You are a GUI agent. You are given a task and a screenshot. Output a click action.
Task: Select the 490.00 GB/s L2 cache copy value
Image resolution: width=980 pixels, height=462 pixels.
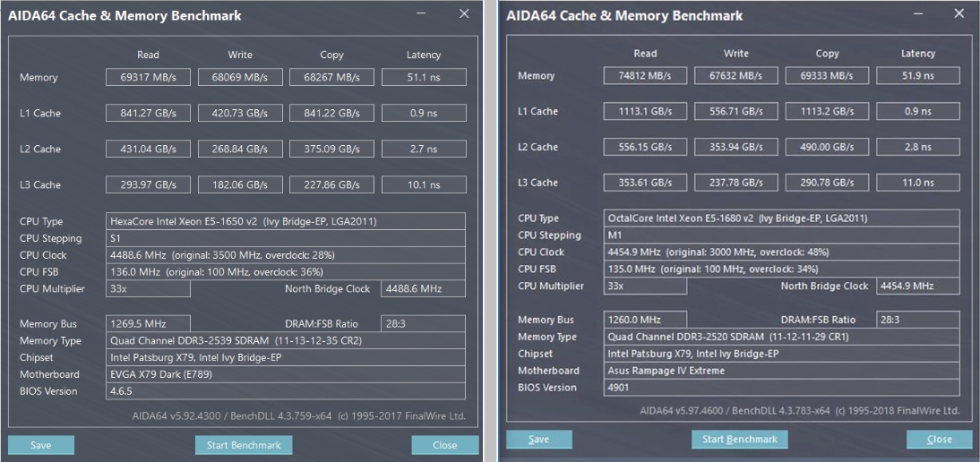click(827, 147)
